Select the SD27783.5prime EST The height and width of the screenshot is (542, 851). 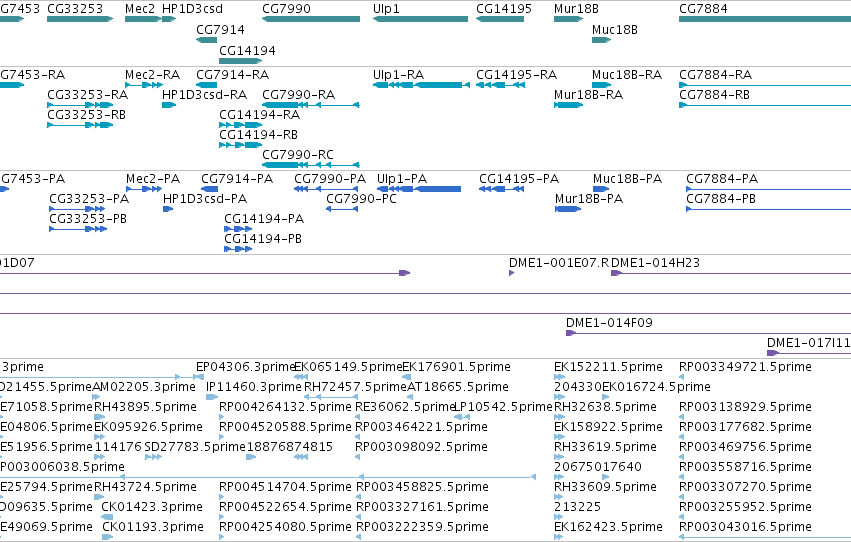tap(154, 457)
